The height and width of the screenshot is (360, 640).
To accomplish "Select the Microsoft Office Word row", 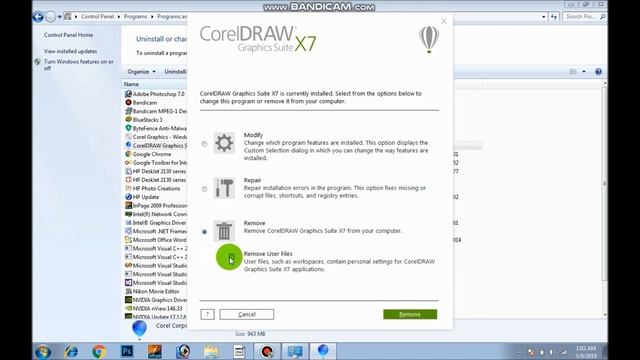I will tap(156, 240).
